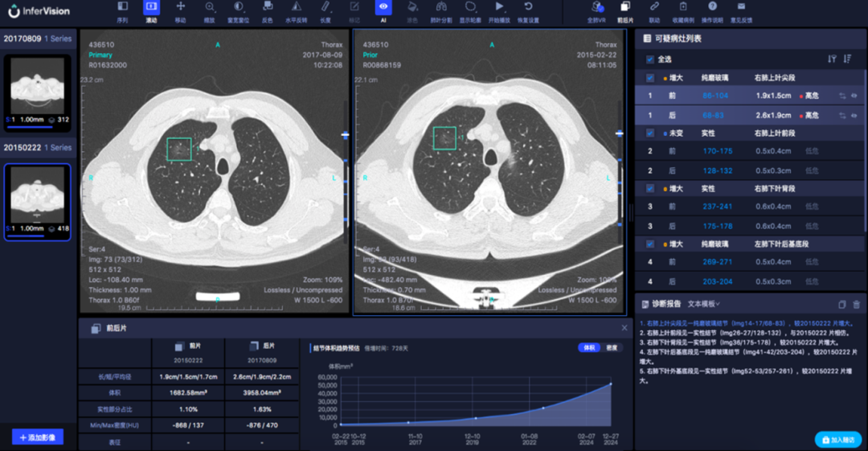This screenshot has height=451, width=868.
Task: Uncheck the 右肺上叶尖段 lesion group checkbox
Action: click(650, 78)
